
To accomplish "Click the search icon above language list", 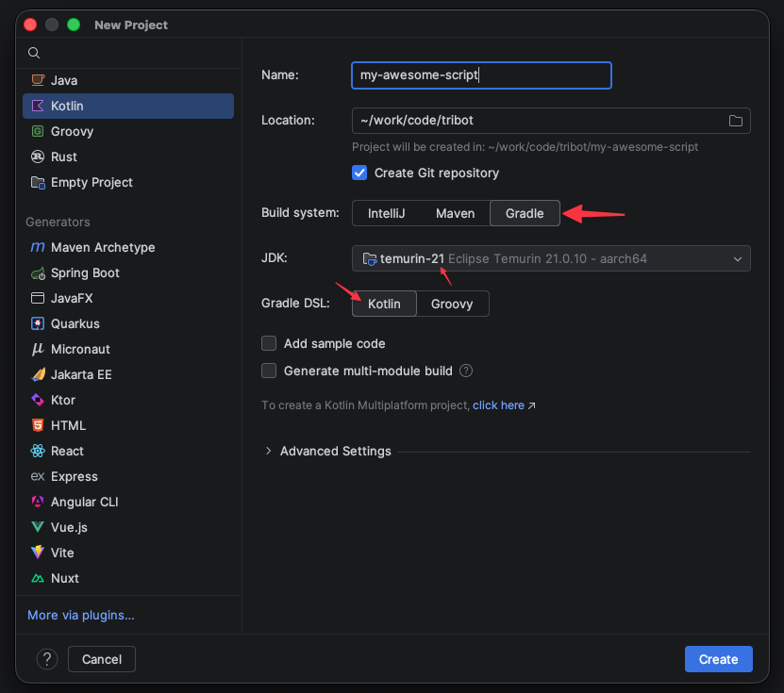I will [x=33, y=53].
